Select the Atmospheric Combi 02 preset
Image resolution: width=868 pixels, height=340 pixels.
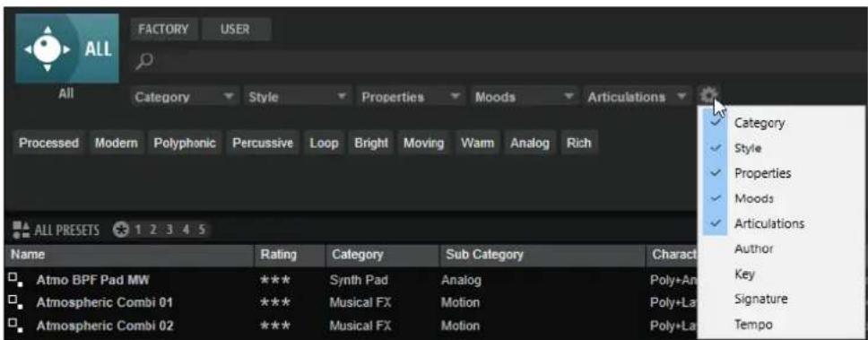coord(105,325)
